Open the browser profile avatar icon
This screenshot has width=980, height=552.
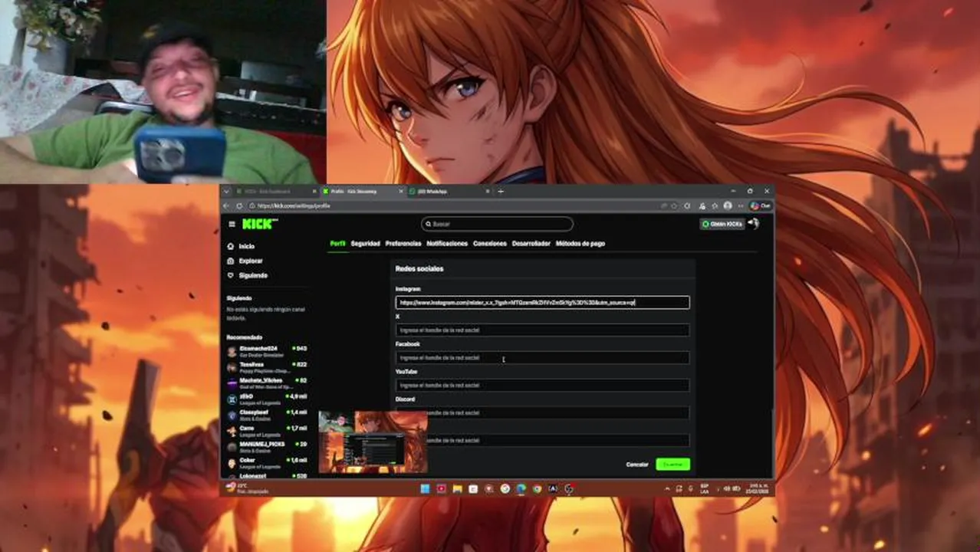coord(728,205)
